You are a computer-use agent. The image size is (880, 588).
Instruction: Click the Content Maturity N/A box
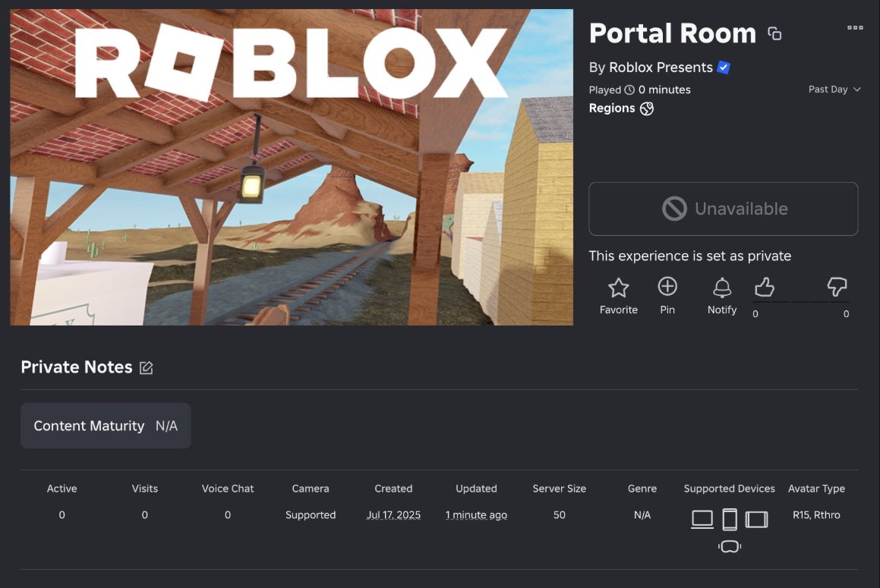click(106, 426)
